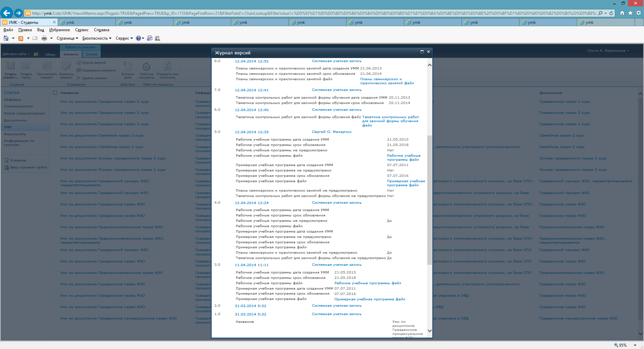This screenshot has height=349, width=644.
Task: Open version dated 12.04.2014 12:52
Action: click(252, 61)
